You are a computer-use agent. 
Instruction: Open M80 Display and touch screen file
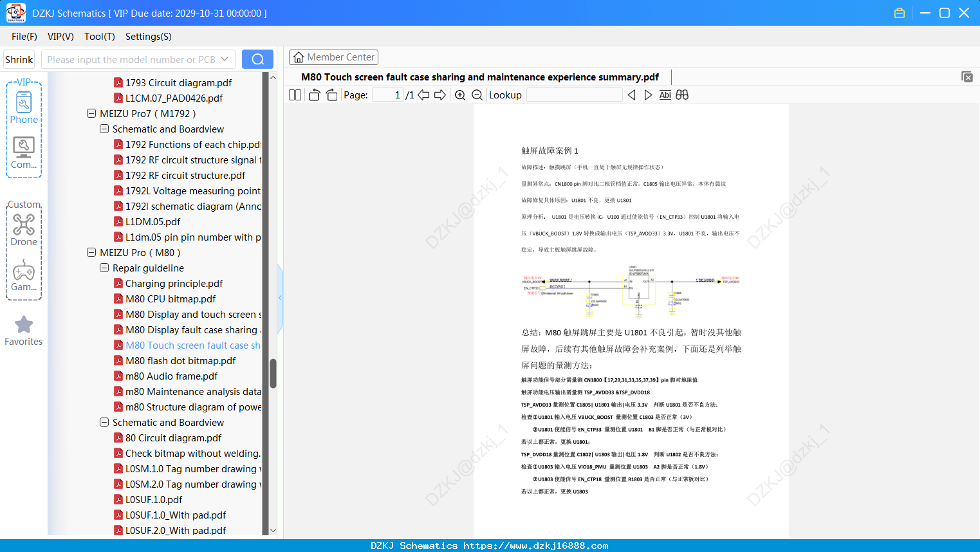click(x=193, y=314)
